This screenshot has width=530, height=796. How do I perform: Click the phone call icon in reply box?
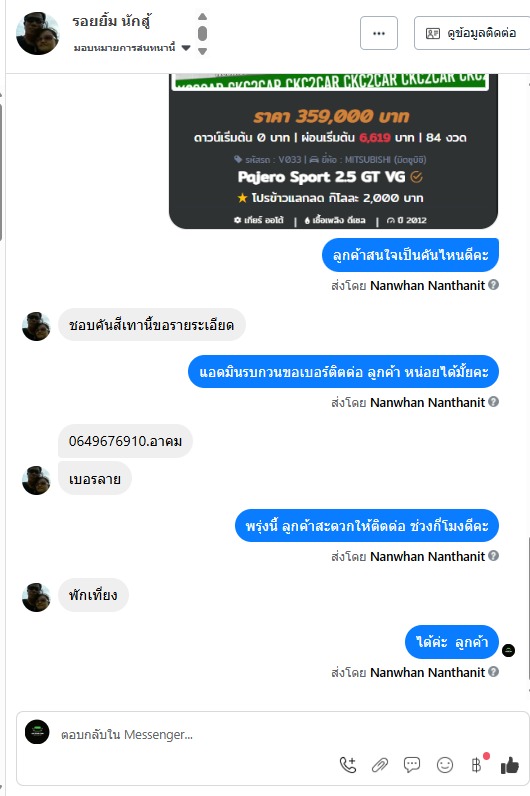pos(348,765)
